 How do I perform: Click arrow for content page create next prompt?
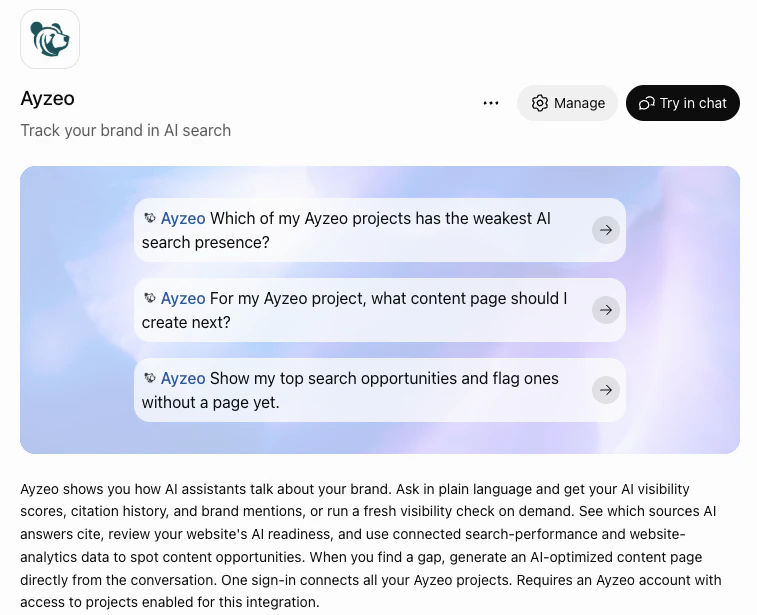[x=606, y=310]
